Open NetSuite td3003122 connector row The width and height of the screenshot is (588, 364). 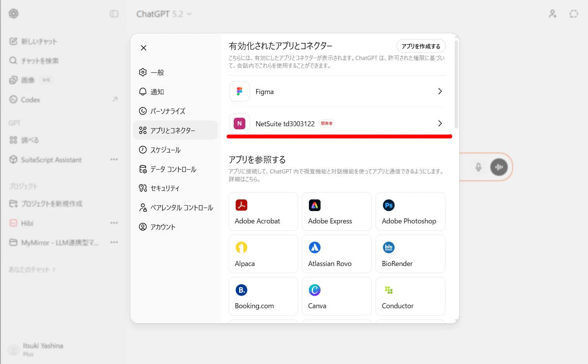[337, 124]
